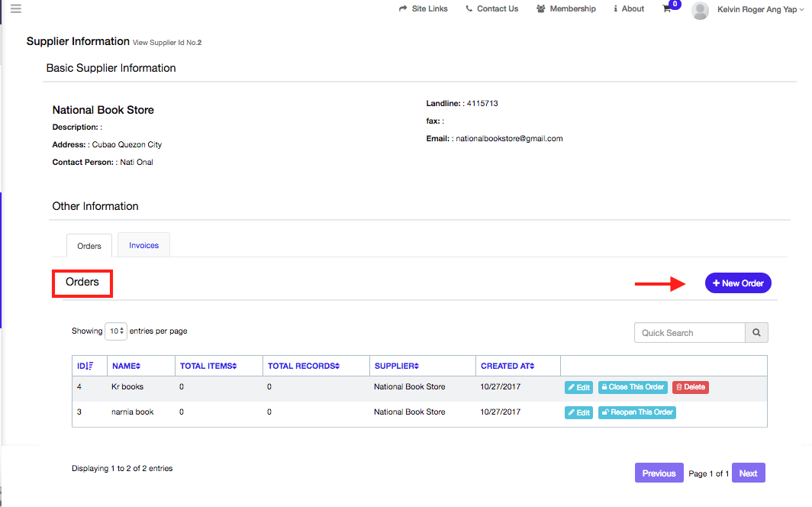The image size is (812, 507).
Task: Click the shopping cart icon
Action: [x=667, y=9]
